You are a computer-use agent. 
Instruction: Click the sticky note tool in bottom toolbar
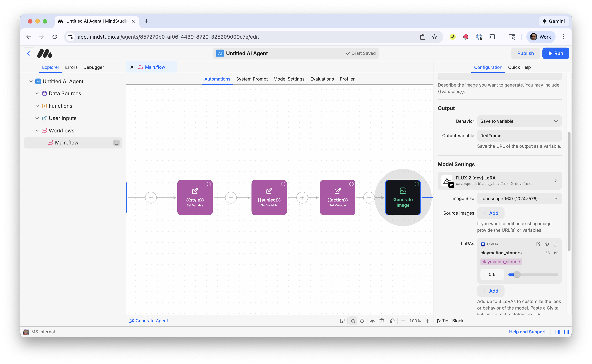tap(342, 321)
